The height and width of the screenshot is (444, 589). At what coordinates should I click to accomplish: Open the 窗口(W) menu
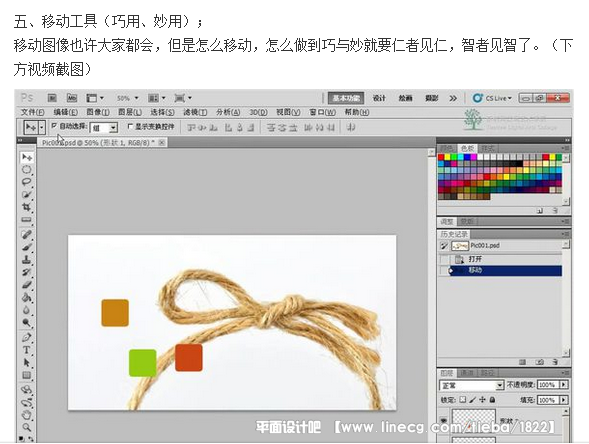pyautogui.click(x=322, y=112)
